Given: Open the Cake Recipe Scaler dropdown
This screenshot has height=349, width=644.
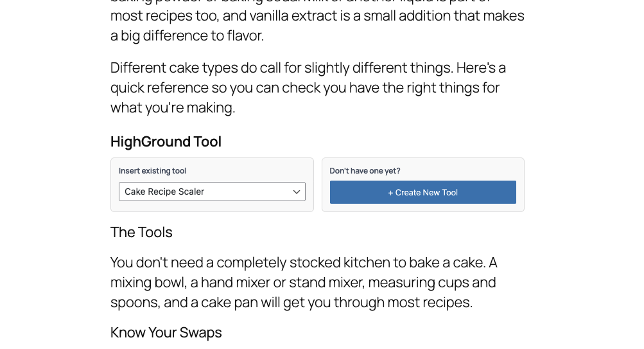Looking at the screenshot, I should [x=211, y=192].
